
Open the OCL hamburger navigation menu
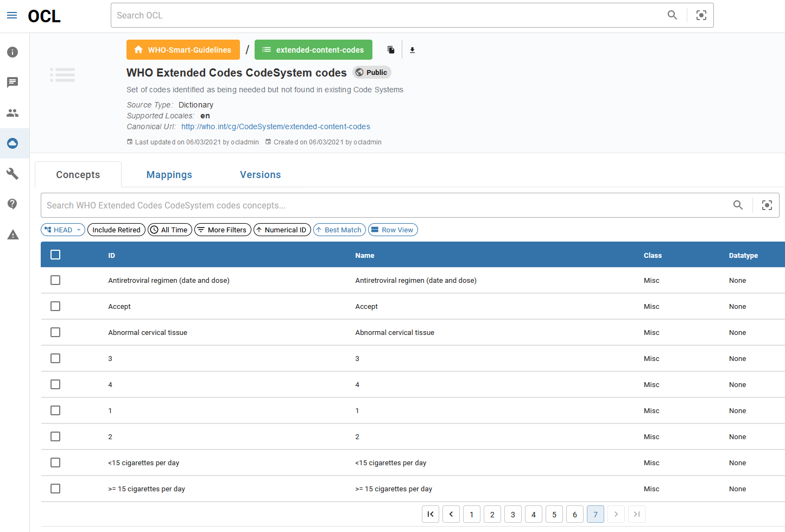point(12,15)
